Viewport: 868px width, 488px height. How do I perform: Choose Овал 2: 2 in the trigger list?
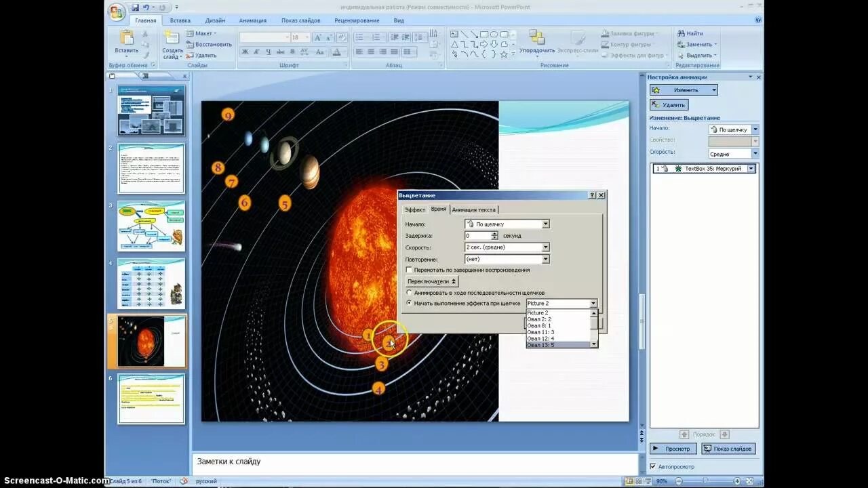[x=558, y=319]
